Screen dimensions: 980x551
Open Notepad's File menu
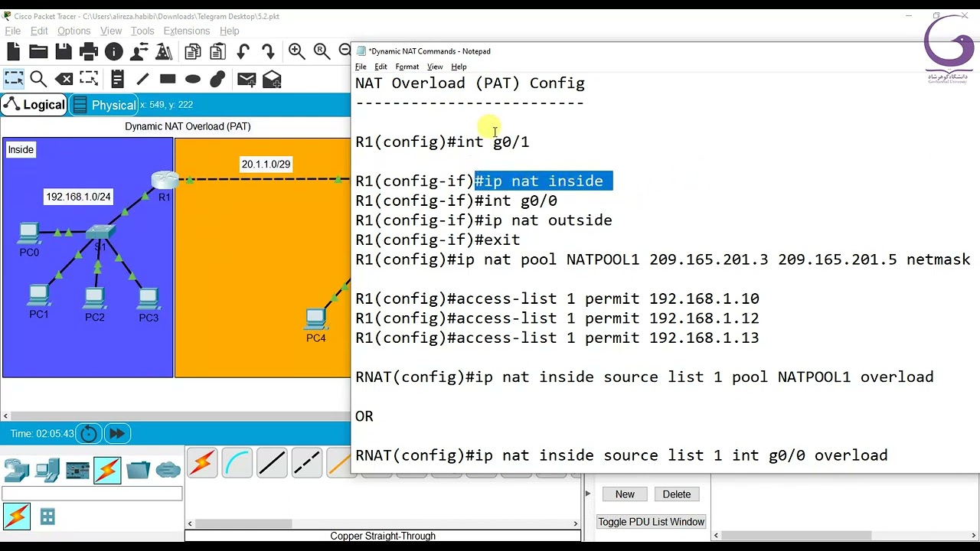point(361,67)
